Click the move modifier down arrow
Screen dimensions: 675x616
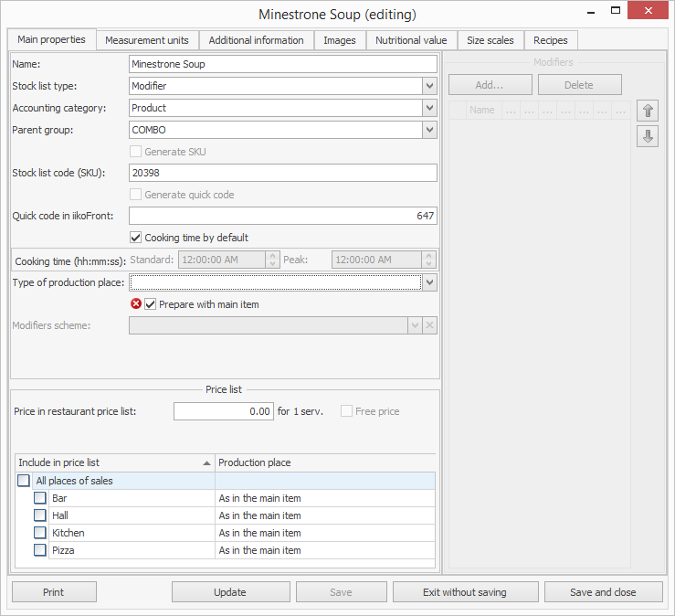pyautogui.click(x=647, y=136)
